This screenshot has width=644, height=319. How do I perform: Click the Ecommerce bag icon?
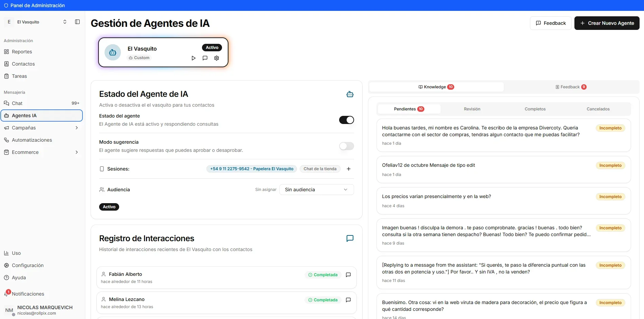point(6,152)
